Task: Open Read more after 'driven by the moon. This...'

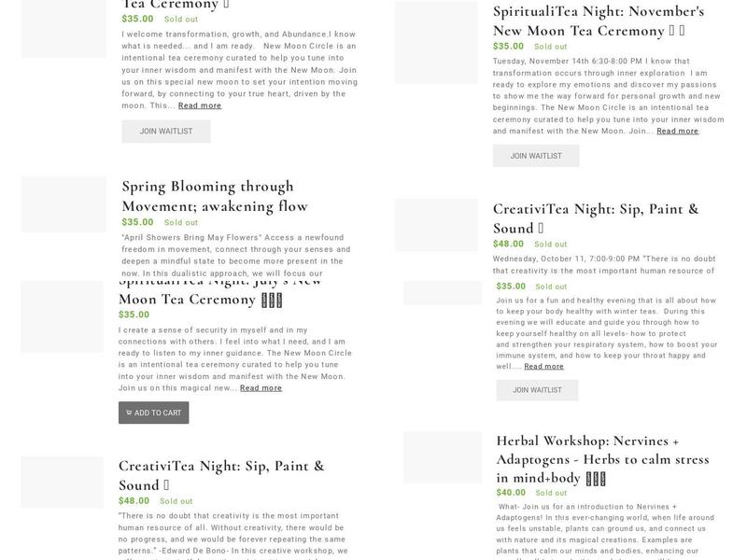Action: (x=200, y=105)
